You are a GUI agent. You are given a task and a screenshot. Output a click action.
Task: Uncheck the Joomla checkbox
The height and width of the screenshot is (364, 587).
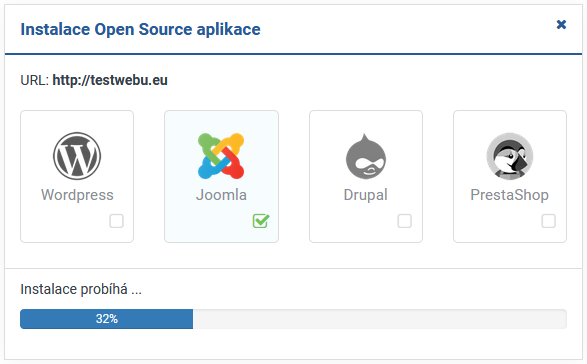[261, 221]
